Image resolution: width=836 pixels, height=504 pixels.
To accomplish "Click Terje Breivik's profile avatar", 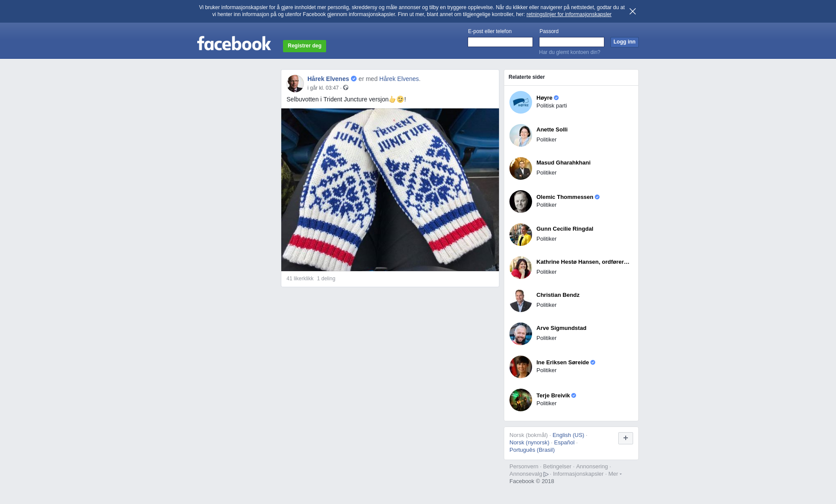I will (x=521, y=400).
